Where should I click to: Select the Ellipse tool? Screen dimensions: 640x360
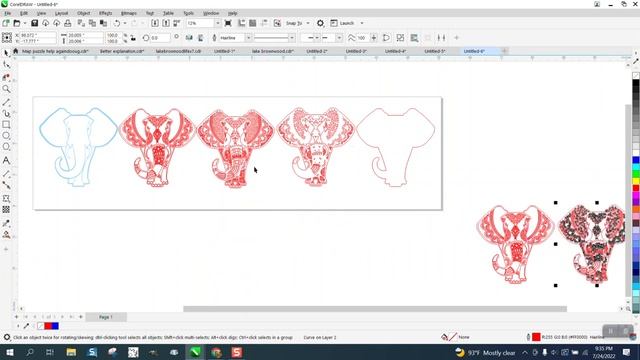pos(6,136)
